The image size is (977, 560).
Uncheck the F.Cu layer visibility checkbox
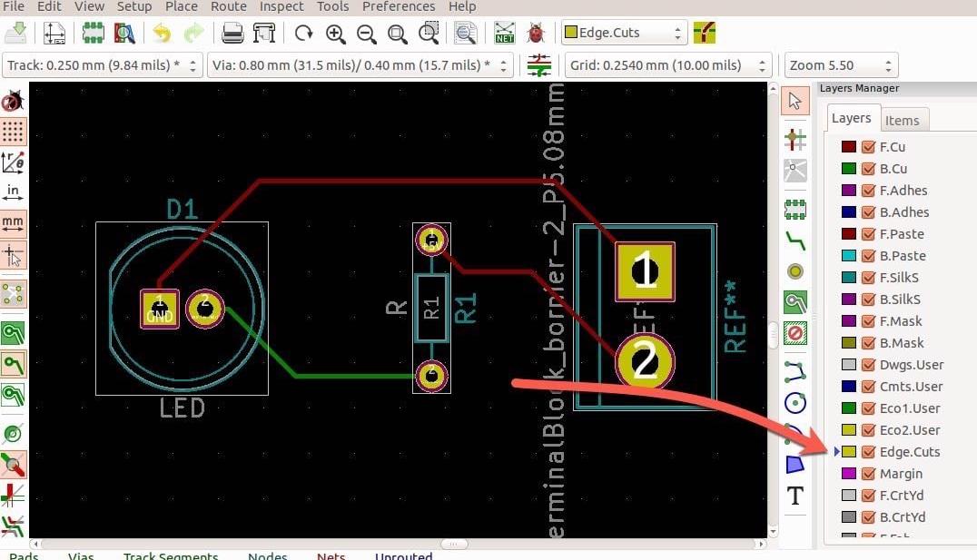(868, 147)
